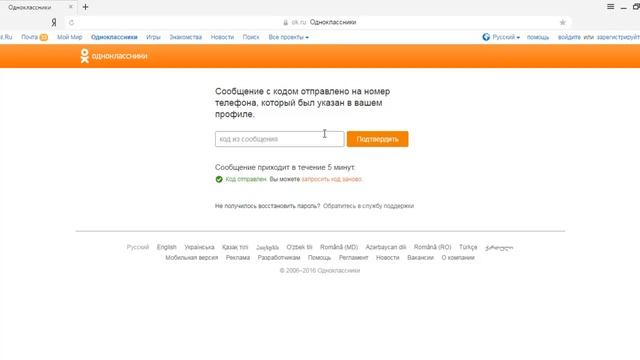Open Знакомства in the top navigation
The image size is (640, 360).
(x=186, y=37)
